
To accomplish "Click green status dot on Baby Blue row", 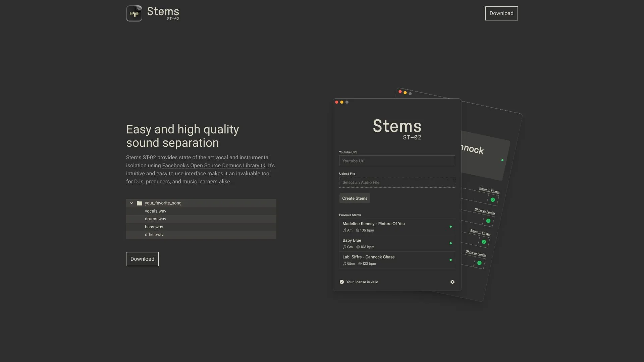I will click(450, 243).
